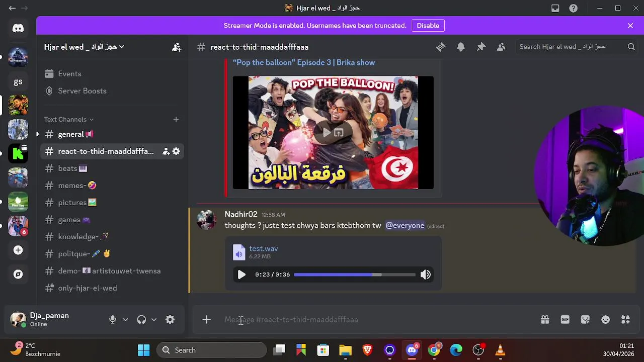Upload file with plus button

206,320
